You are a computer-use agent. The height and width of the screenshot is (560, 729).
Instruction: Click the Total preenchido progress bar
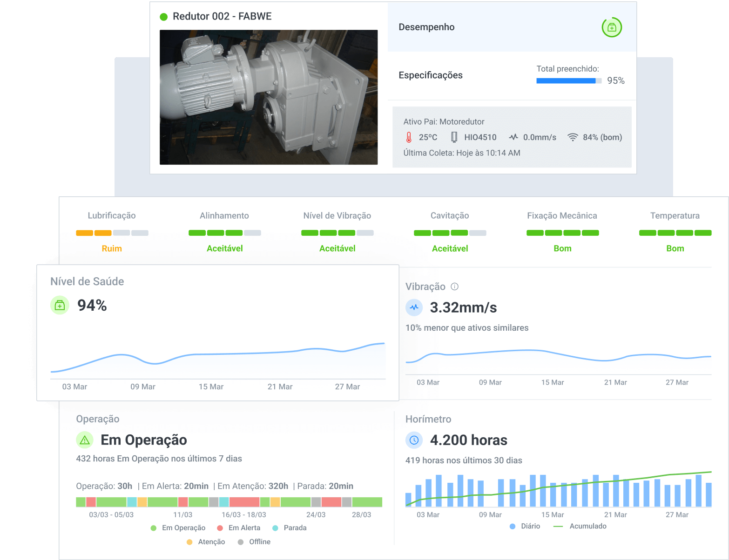pos(568,81)
